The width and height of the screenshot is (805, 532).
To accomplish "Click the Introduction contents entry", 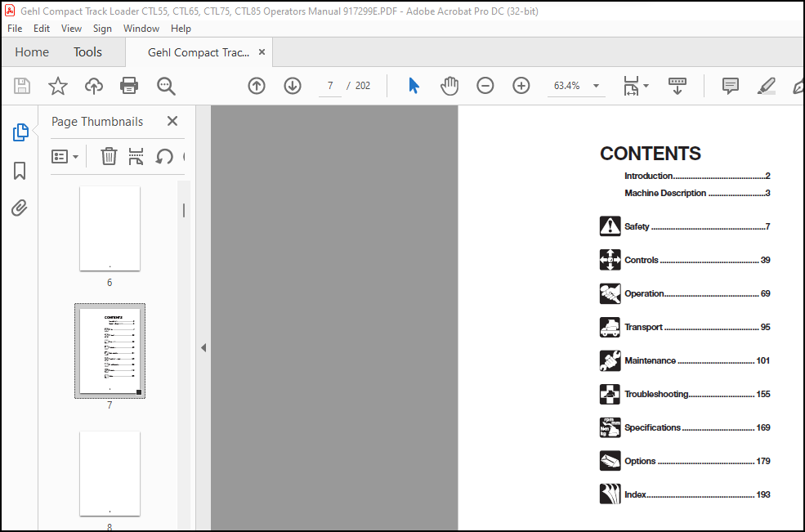I will tap(697, 176).
